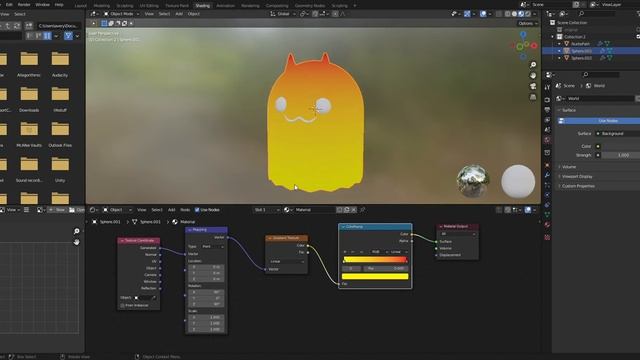Click the blue Z axis on navigation gizmo
The height and width of the screenshot is (360, 640).
[523, 35]
